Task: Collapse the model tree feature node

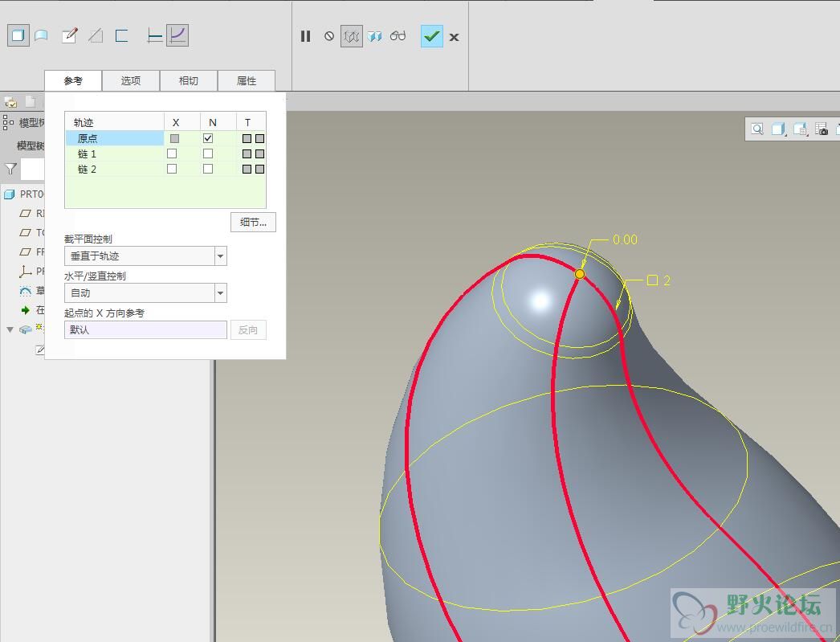Action: pos(10,329)
